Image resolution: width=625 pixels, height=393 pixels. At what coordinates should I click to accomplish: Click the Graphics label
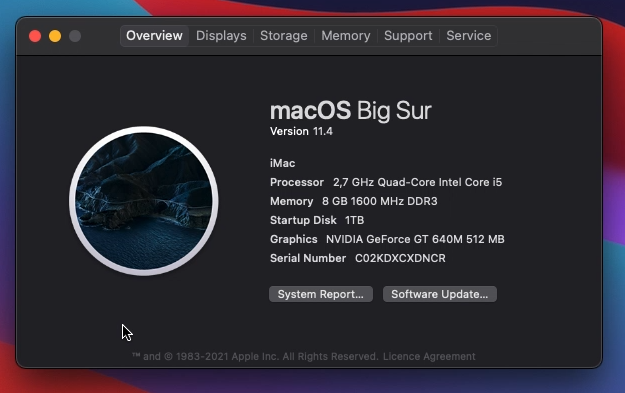point(294,239)
